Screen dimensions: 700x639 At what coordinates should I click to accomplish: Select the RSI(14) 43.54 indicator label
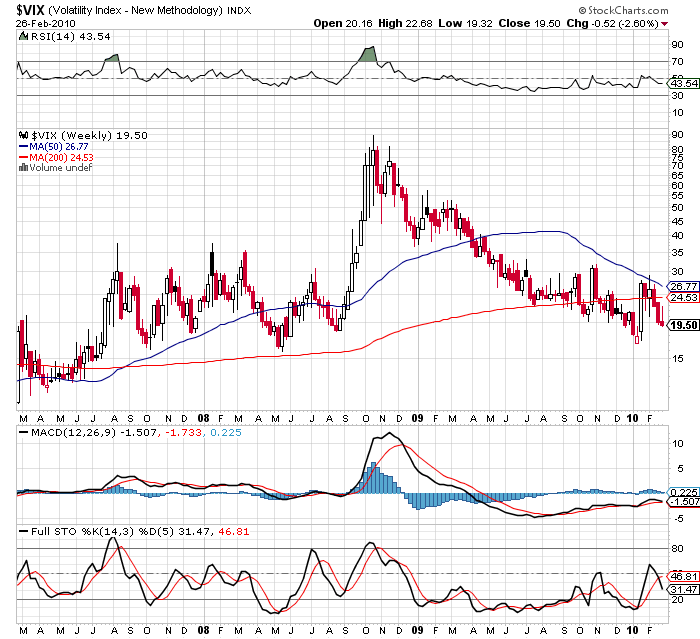[70, 37]
